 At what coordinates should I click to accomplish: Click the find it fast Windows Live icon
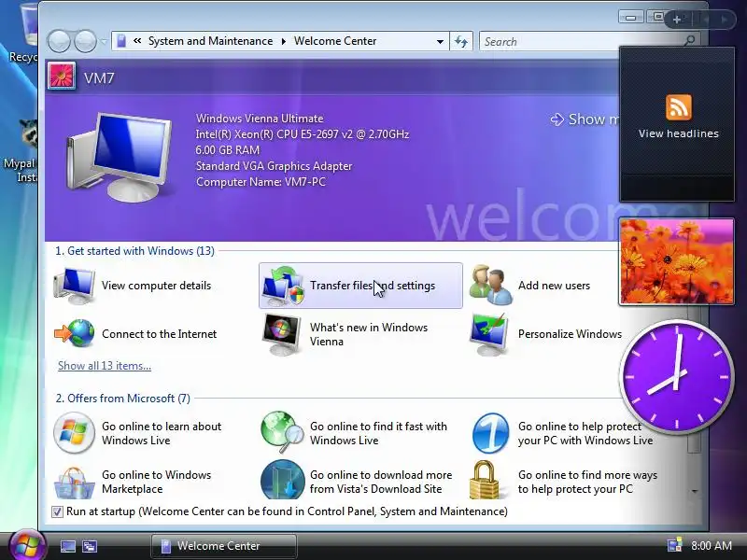283,433
